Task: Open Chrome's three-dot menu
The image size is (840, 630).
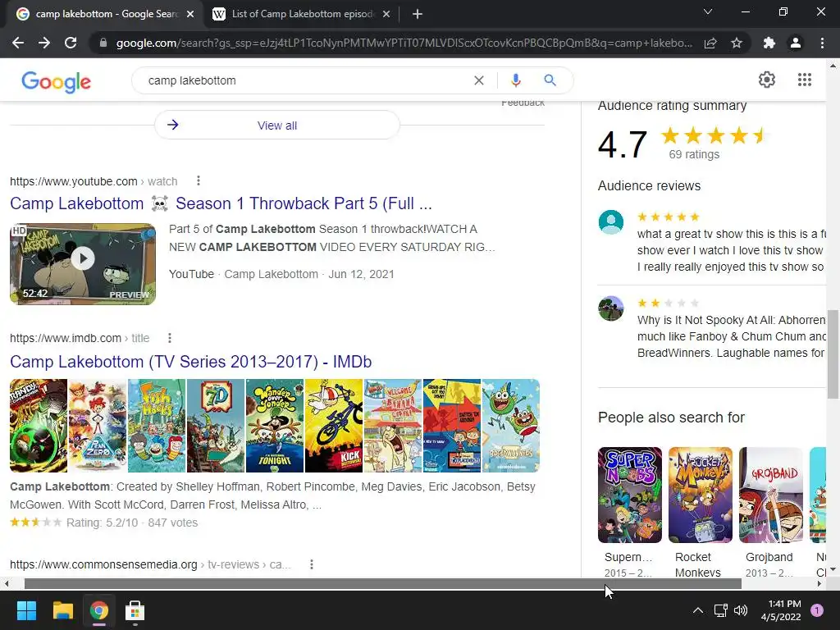Action: (x=822, y=43)
